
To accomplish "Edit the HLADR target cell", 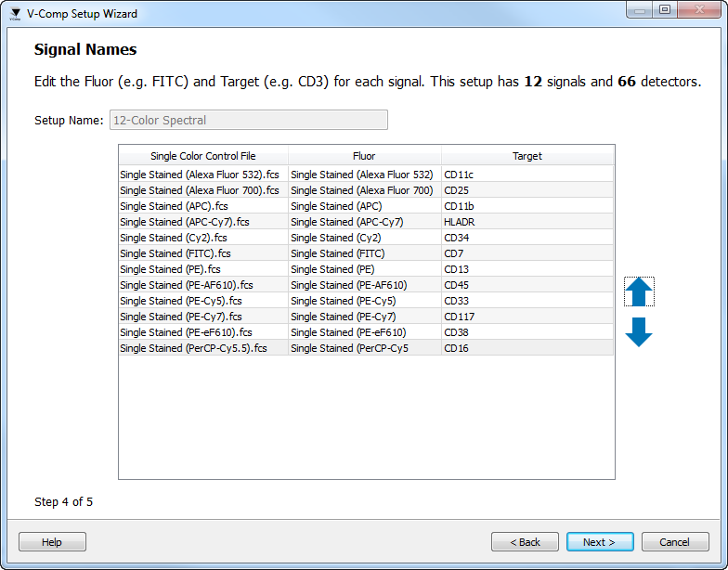I will (x=526, y=222).
